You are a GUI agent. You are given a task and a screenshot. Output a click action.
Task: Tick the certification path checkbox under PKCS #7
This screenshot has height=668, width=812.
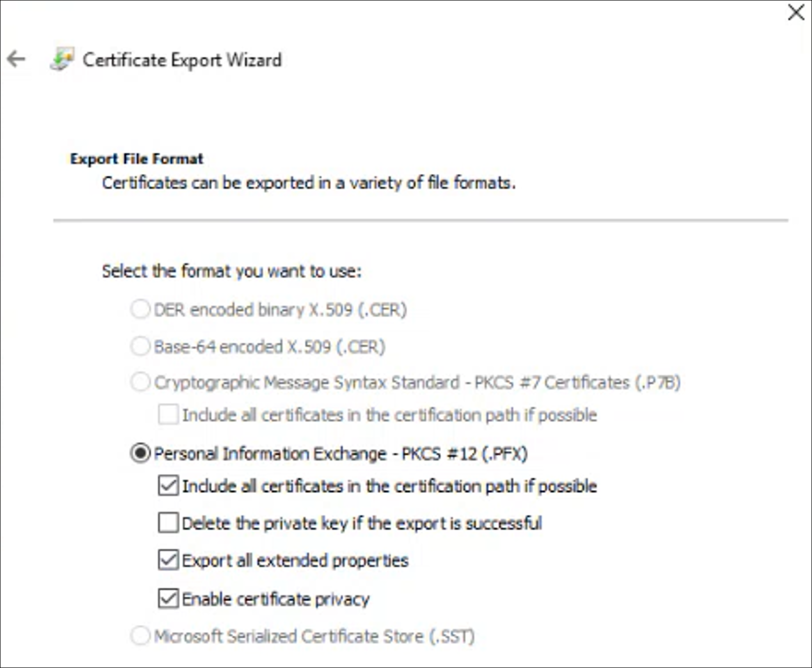click(x=168, y=415)
